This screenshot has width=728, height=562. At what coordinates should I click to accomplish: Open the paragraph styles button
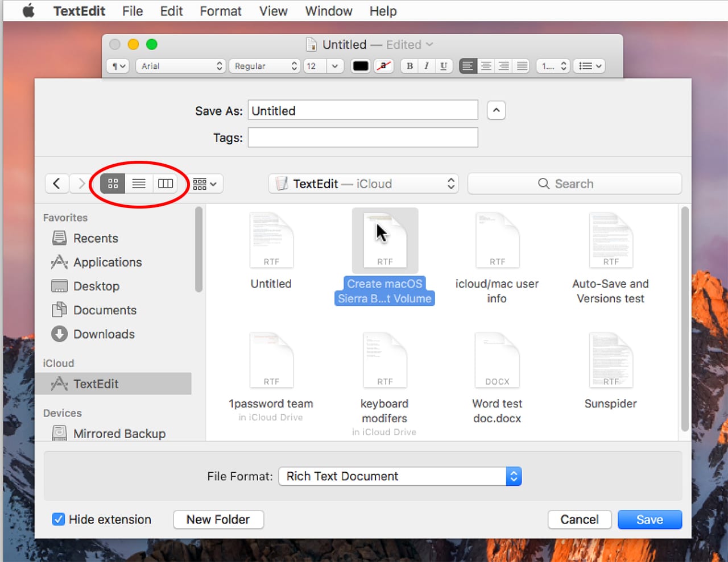pos(118,66)
